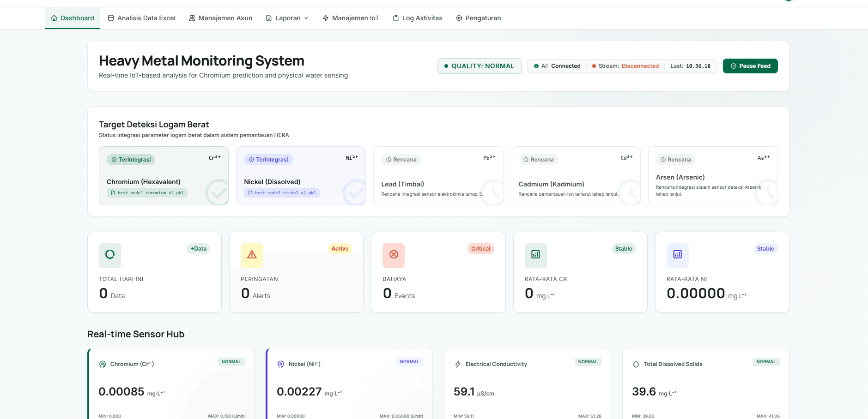Click the lightning icon beside Manajemen IoT
Viewport: 868px width, 419px height.
[x=326, y=18]
